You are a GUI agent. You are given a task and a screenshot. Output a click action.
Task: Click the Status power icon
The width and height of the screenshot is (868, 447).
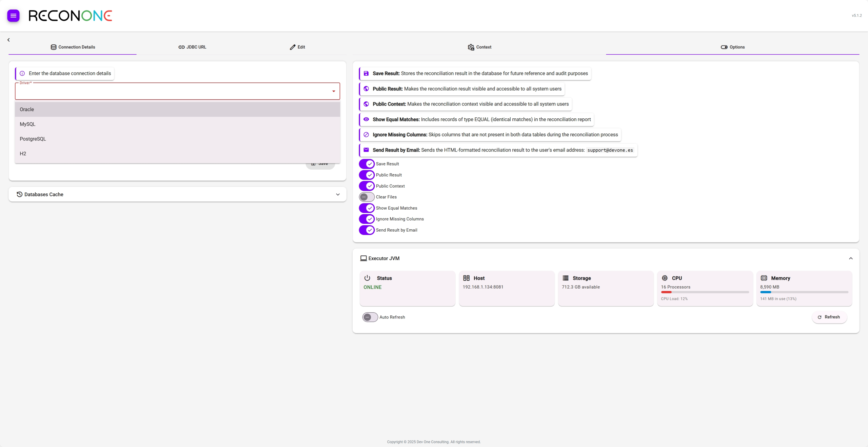(x=367, y=278)
